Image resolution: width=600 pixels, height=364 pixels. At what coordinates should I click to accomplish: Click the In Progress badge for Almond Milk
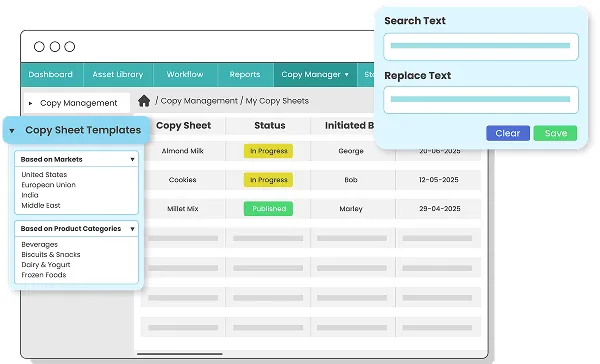(268, 151)
